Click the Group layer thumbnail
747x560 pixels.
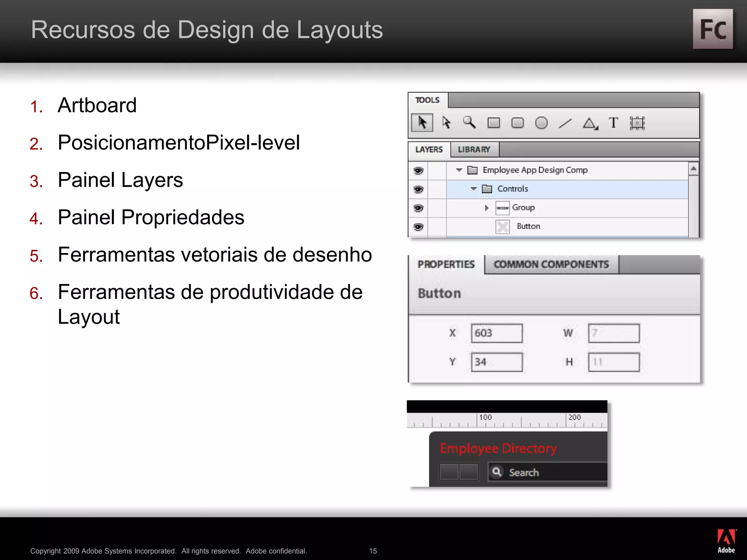coord(502,208)
